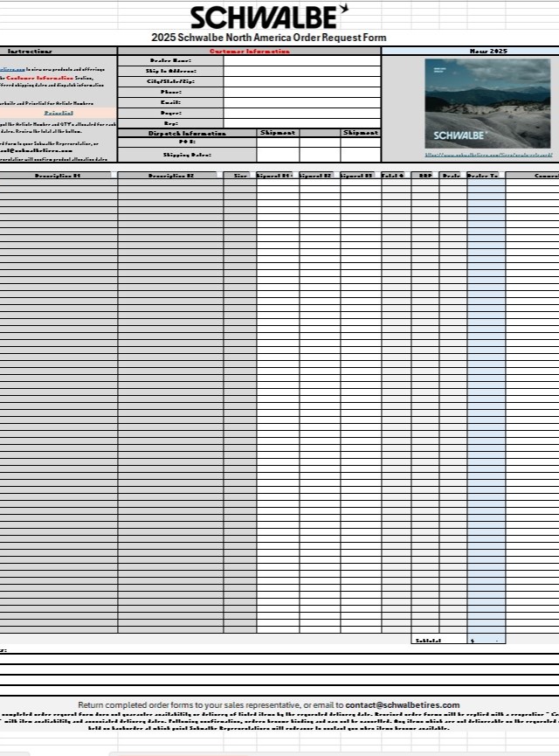Select the Ship to Address input cell
Screen dimensions: 559x756
[x=302, y=72]
